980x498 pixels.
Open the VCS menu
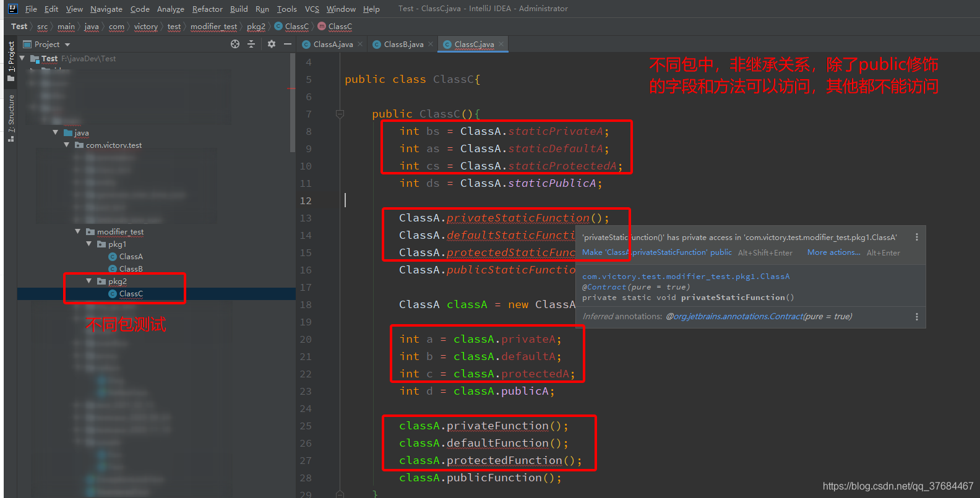tap(312, 9)
